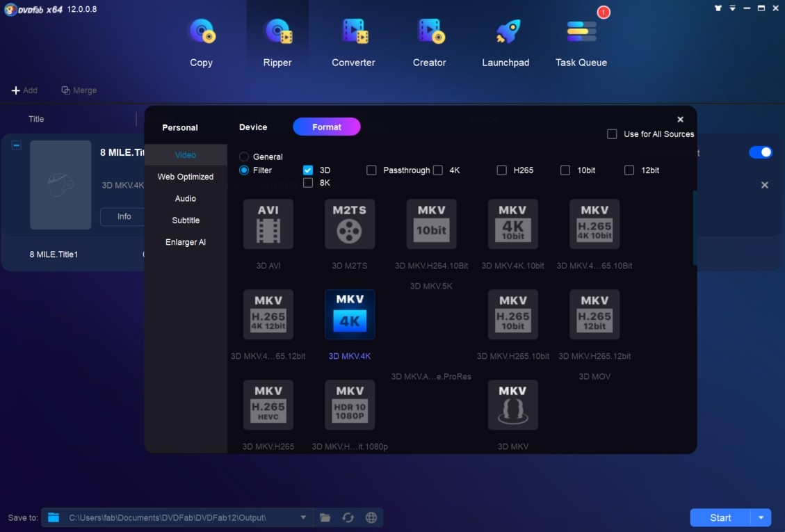Viewport: 785px width, 532px height.
Task: Click the skin (shirt) icon in title bar
Action: click(x=718, y=8)
